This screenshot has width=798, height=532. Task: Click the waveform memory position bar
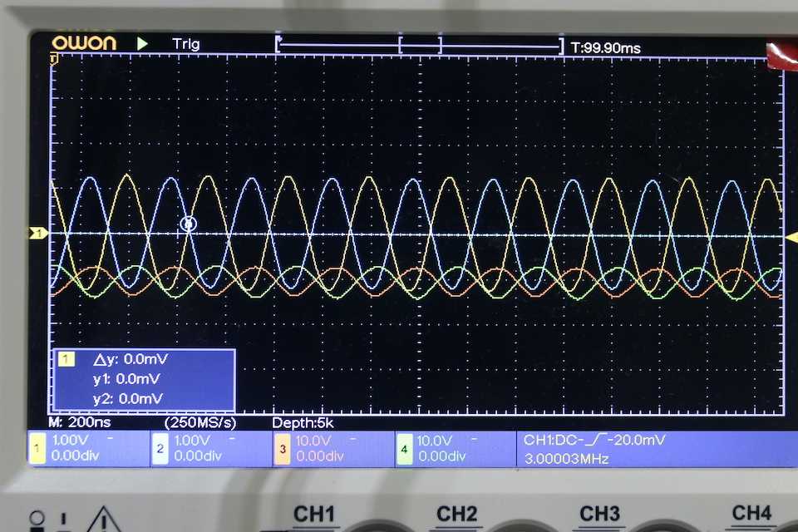pos(419,46)
